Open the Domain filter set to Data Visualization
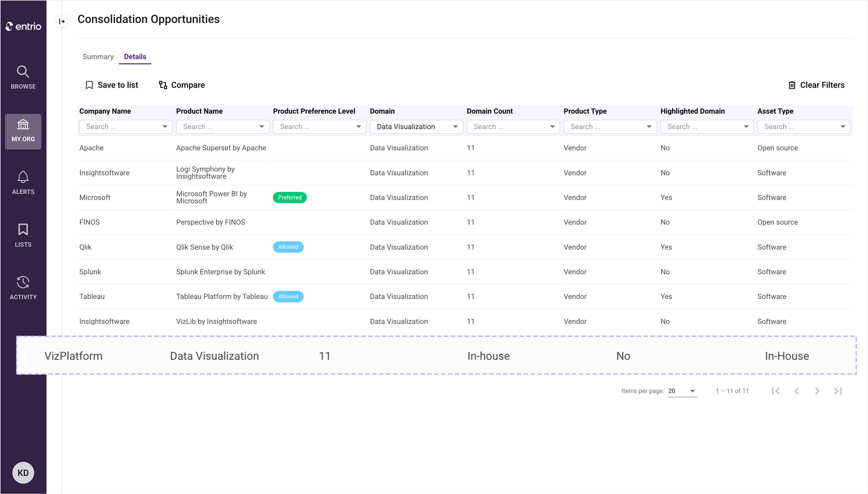Image resolution: width=868 pixels, height=494 pixels. pos(416,127)
